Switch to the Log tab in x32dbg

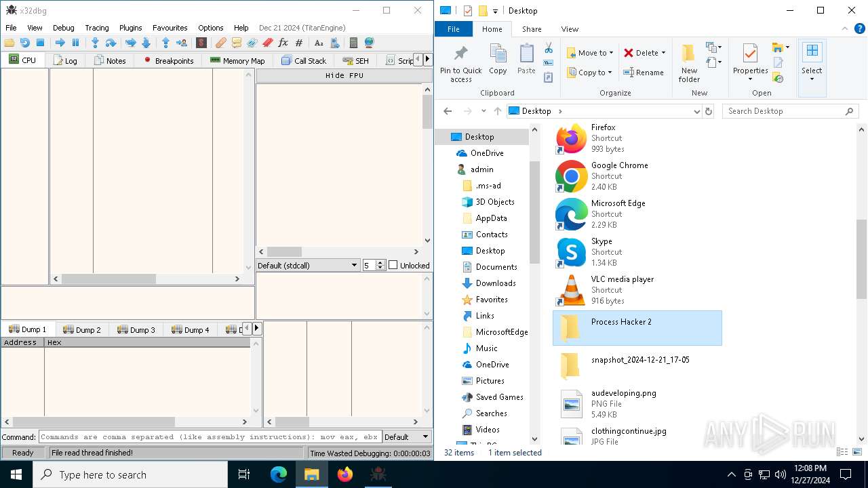tap(65, 60)
